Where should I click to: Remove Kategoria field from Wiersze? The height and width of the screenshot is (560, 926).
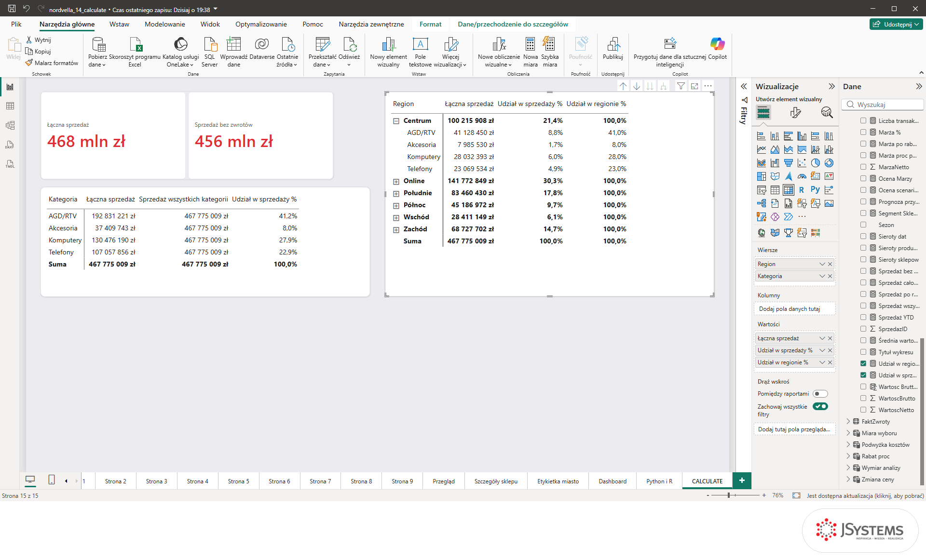point(830,276)
